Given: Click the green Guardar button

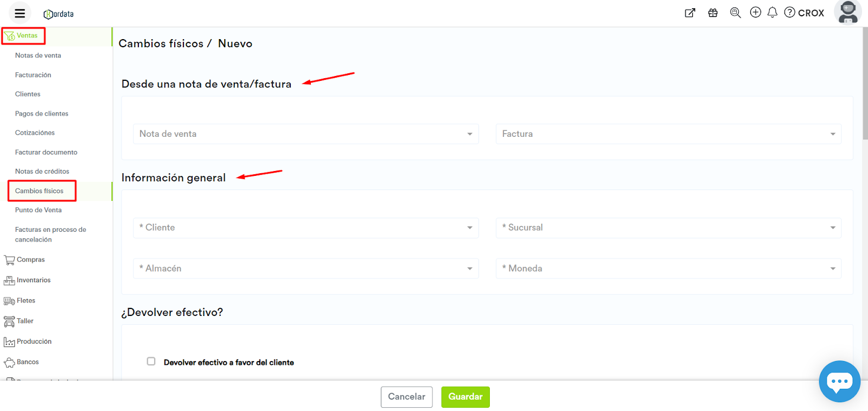Looking at the screenshot, I should (x=465, y=397).
